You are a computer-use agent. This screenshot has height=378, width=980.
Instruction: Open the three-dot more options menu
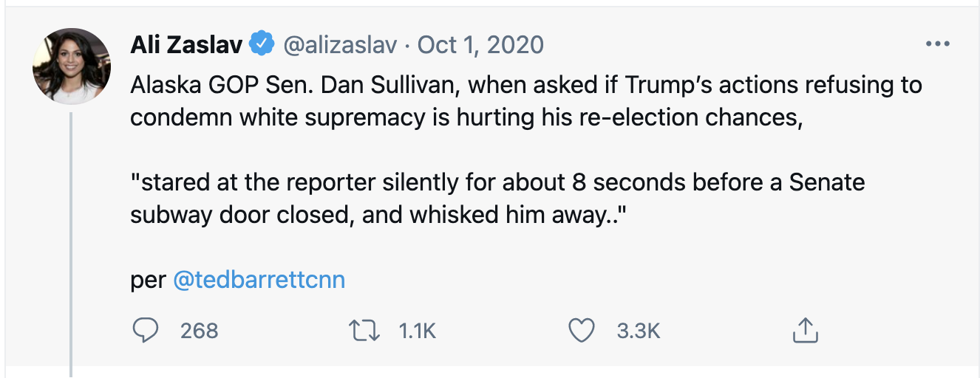(x=937, y=44)
